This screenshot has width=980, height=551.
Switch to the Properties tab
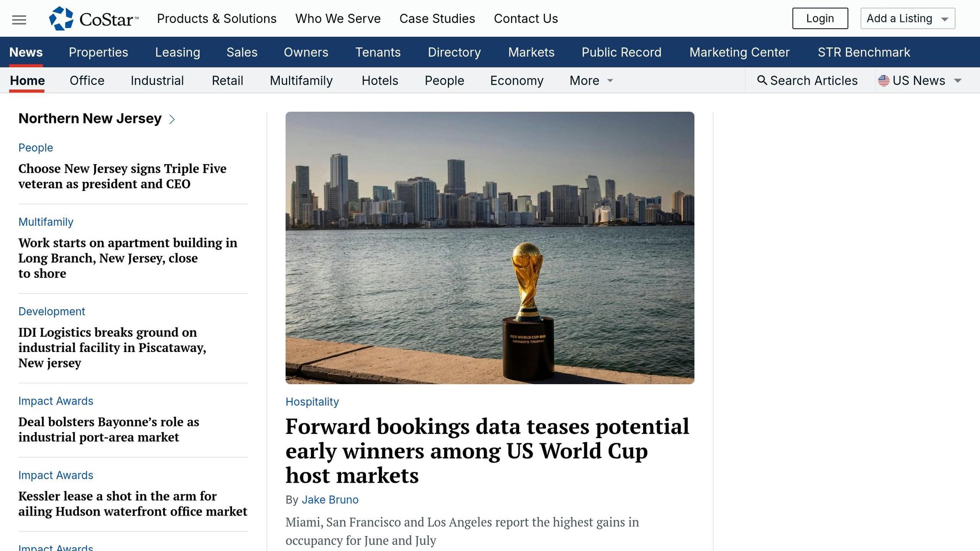pyautogui.click(x=98, y=52)
